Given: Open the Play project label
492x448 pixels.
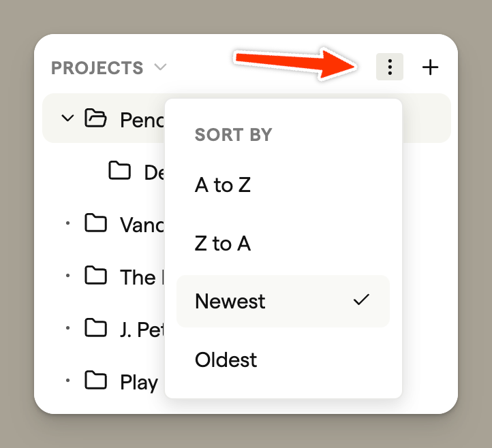Looking at the screenshot, I should coord(139,382).
